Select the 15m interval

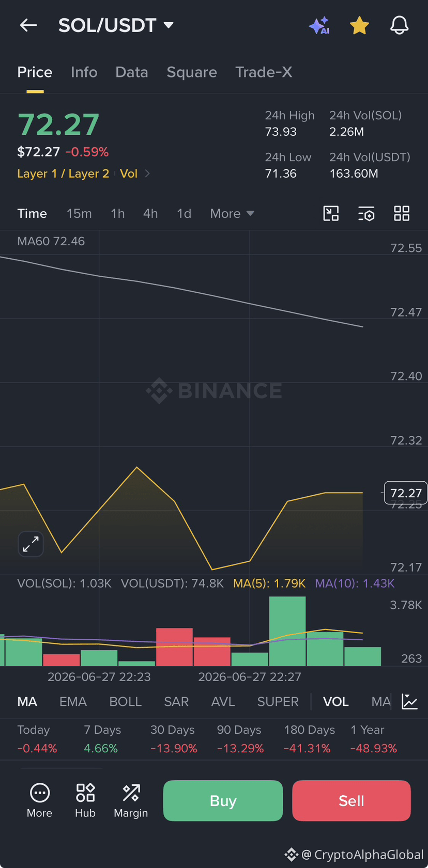(x=79, y=213)
